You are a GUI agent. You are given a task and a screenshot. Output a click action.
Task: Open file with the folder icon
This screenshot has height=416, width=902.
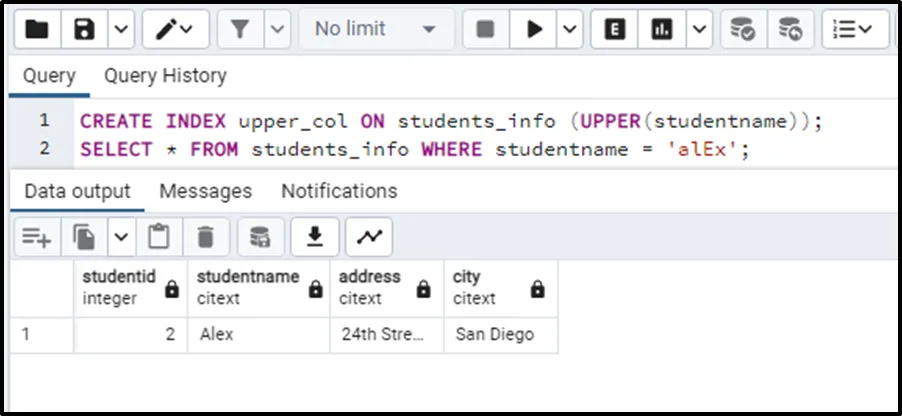37,29
